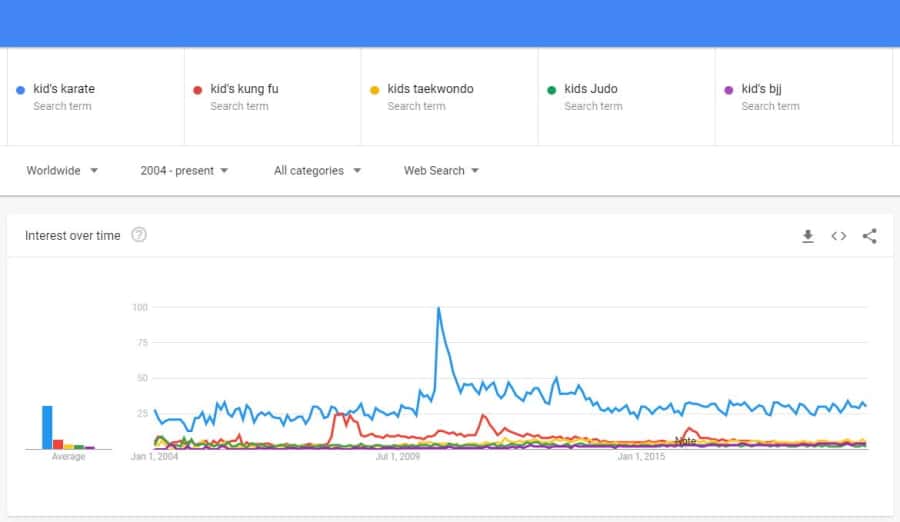This screenshot has height=522, width=900.
Task: Open the 2004 - present time range dropdown
Action: [x=184, y=171]
